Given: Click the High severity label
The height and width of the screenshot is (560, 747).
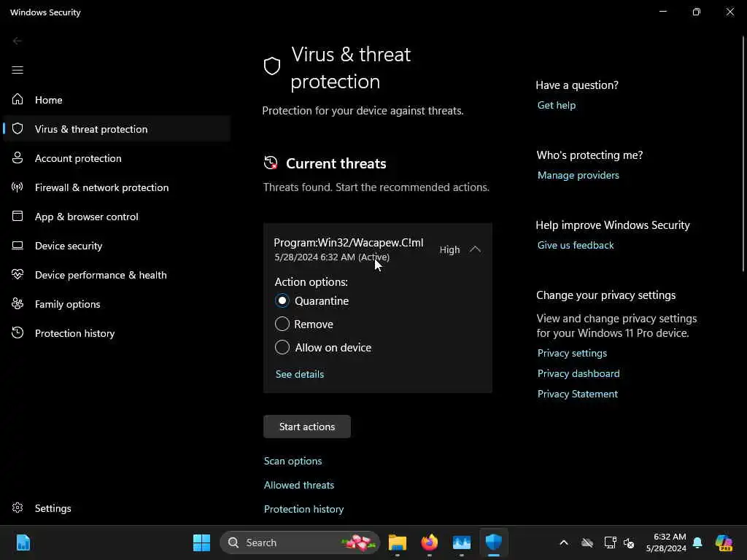Looking at the screenshot, I should point(449,249).
